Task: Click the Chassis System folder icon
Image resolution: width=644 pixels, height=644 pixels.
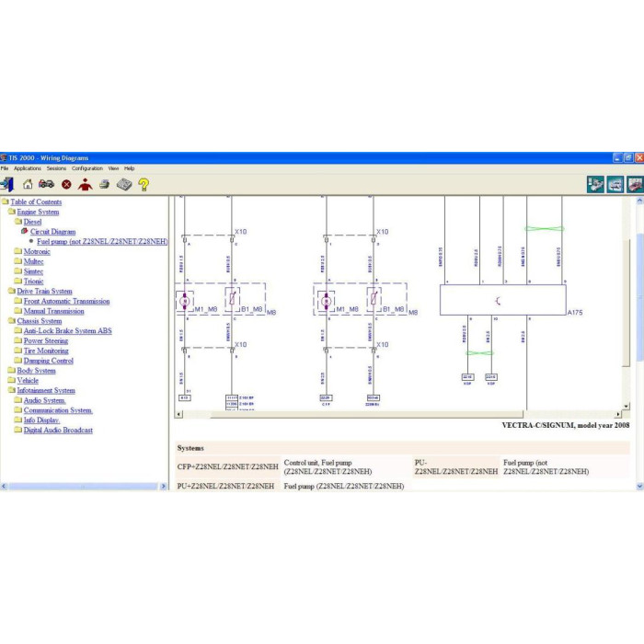Action: (11, 320)
